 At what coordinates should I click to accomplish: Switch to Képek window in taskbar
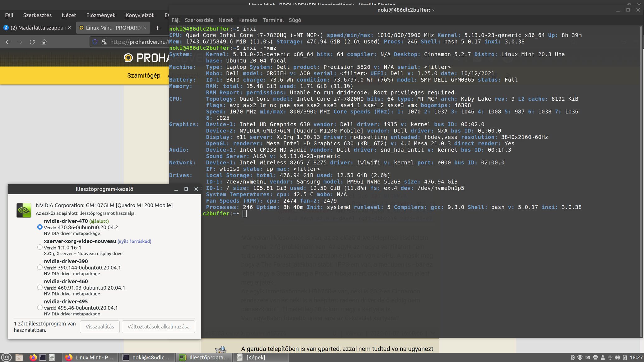pos(261,357)
